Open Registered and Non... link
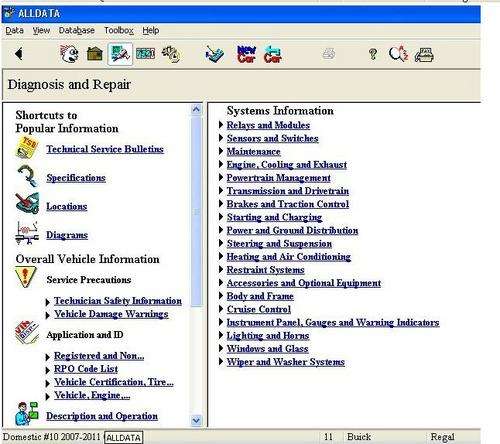The height and width of the screenshot is (444, 500). point(99,356)
